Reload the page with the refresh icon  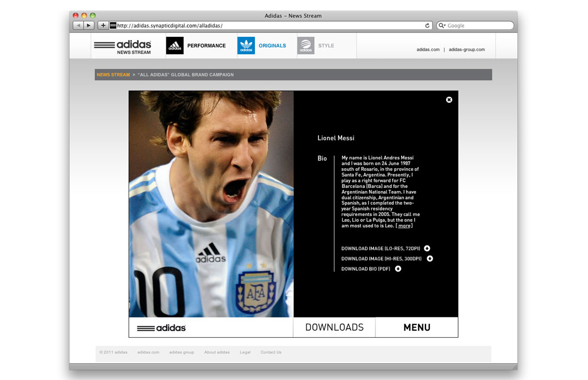(427, 26)
